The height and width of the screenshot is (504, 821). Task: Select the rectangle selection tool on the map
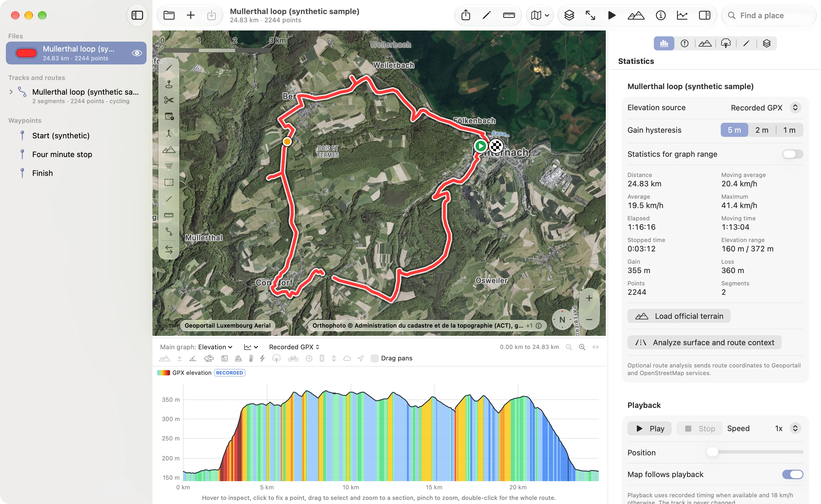click(169, 182)
